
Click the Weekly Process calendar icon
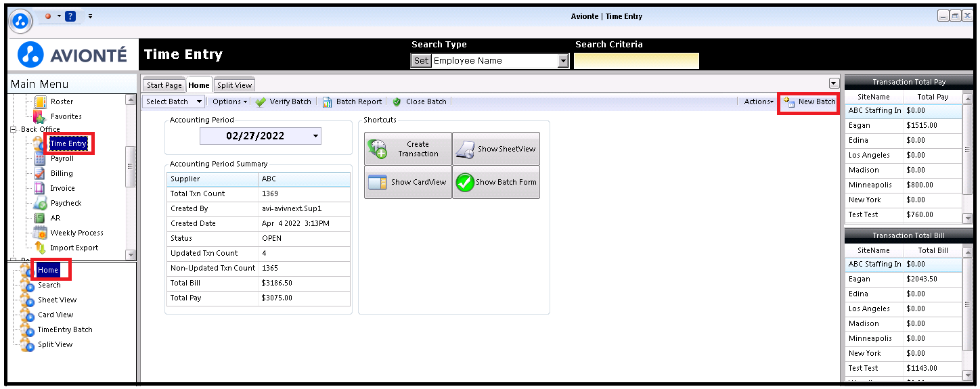click(39, 233)
